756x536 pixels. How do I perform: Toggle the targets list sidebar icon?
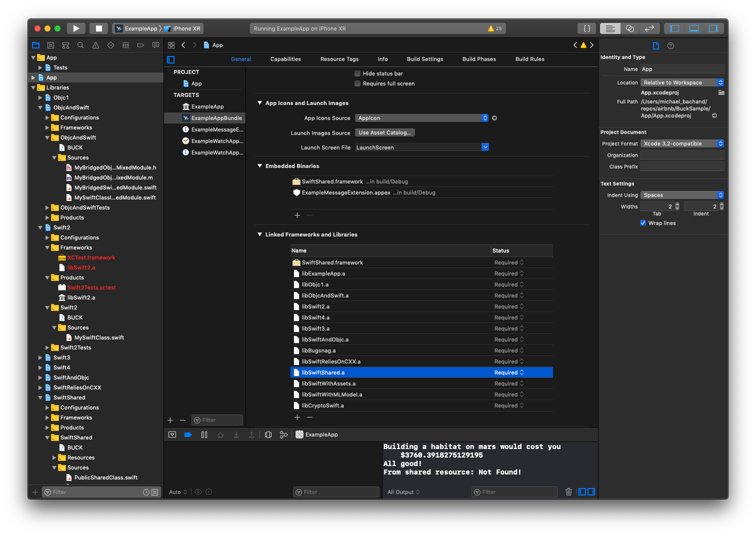[171, 59]
